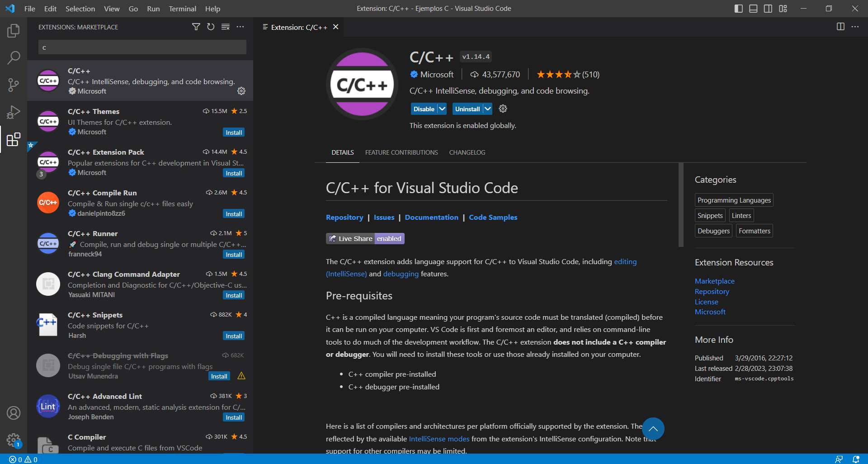Screen dimensions: 868x464
Task: Switch to the CHANGELOG tab
Action: click(467, 152)
